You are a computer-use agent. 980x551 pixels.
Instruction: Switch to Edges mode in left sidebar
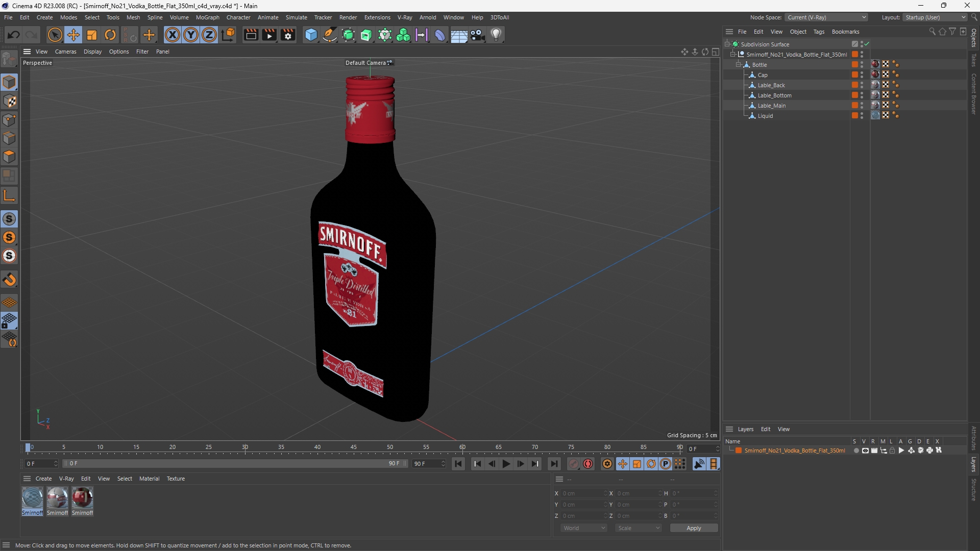pyautogui.click(x=9, y=138)
